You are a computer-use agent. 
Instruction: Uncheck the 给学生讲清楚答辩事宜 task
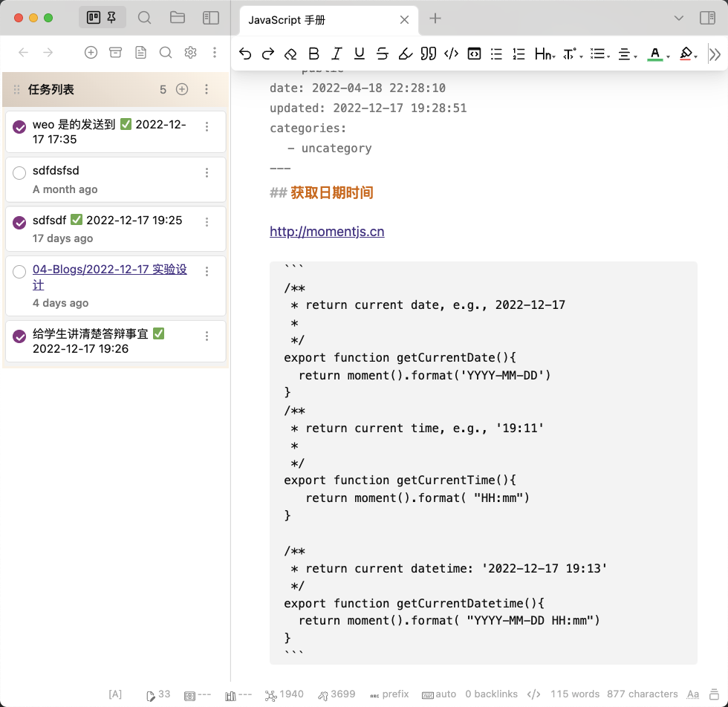(x=19, y=336)
